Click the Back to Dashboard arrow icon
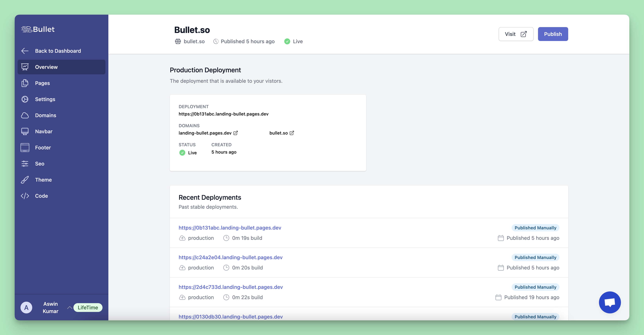The height and width of the screenshot is (335, 644). pos(25,51)
